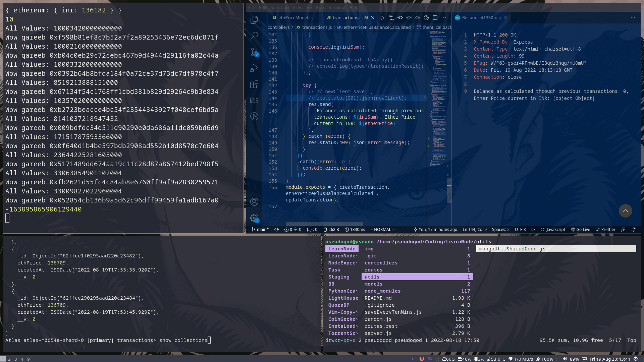Click the transactions.js breadcrumb
The image size is (644, 362).
pos(314,27)
